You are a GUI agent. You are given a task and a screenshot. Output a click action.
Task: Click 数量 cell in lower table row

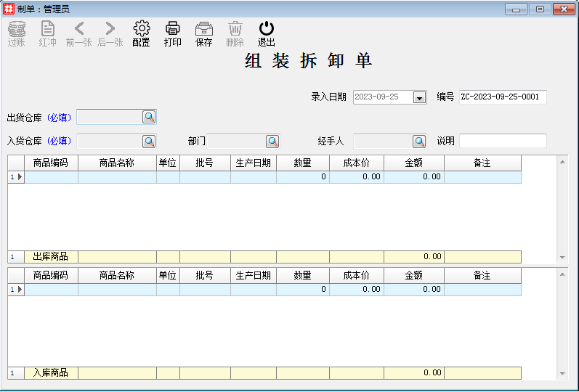point(302,289)
